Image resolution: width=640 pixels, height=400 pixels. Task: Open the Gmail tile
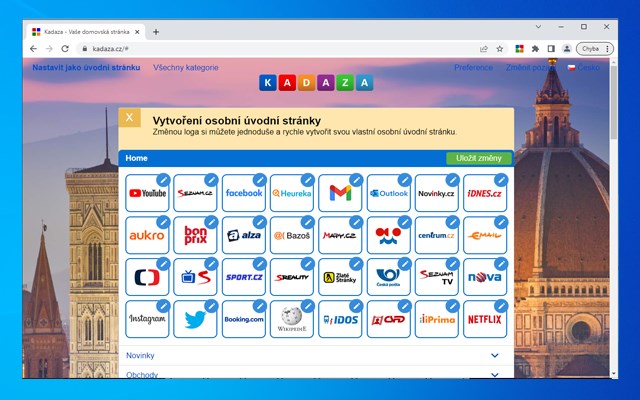(340, 193)
